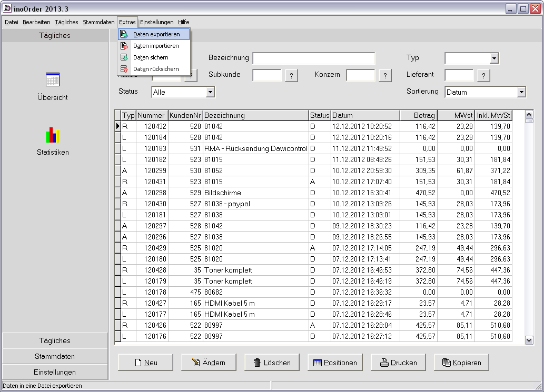
Task: Click into the Lieferant input field
Action: pos(459,75)
